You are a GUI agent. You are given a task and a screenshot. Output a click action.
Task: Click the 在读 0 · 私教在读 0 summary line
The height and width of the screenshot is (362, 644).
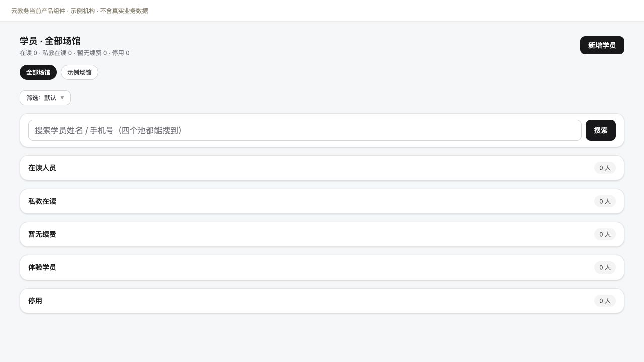click(x=74, y=53)
